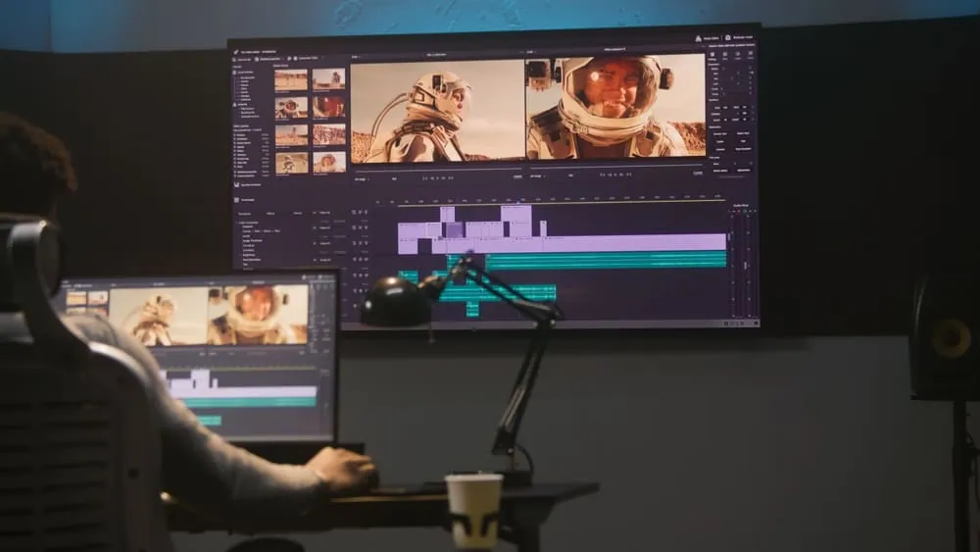Viewport: 980px width, 552px height.
Task: Open the red-tinted helmet close-up thumbnail
Action: click(x=328, y=106)
